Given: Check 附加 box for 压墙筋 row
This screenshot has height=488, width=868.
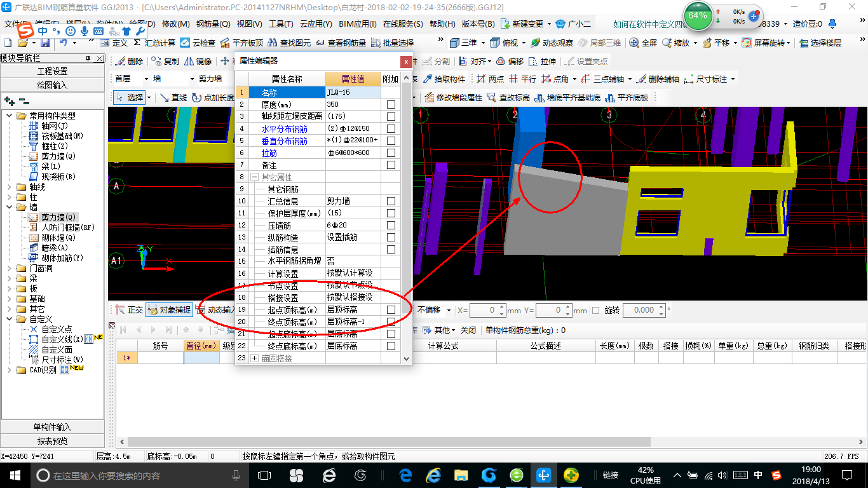Looking at the screenshot, I should coord(391,226).
